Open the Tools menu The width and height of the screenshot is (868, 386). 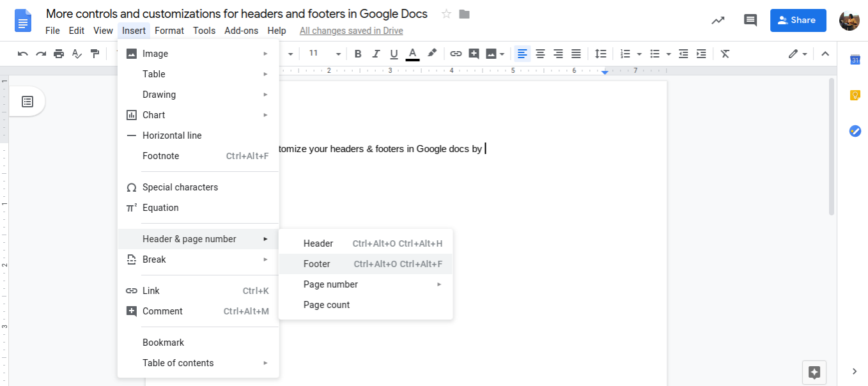205,31
